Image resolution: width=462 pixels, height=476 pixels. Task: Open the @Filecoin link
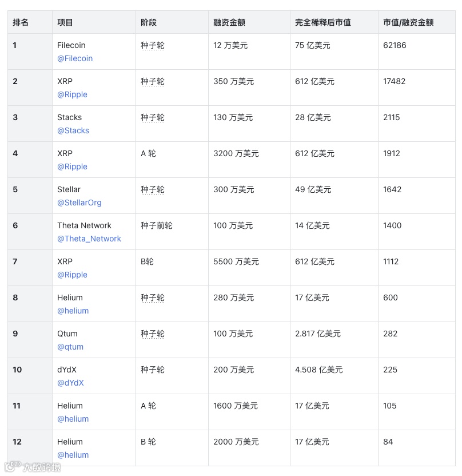(x=75, y=58)
